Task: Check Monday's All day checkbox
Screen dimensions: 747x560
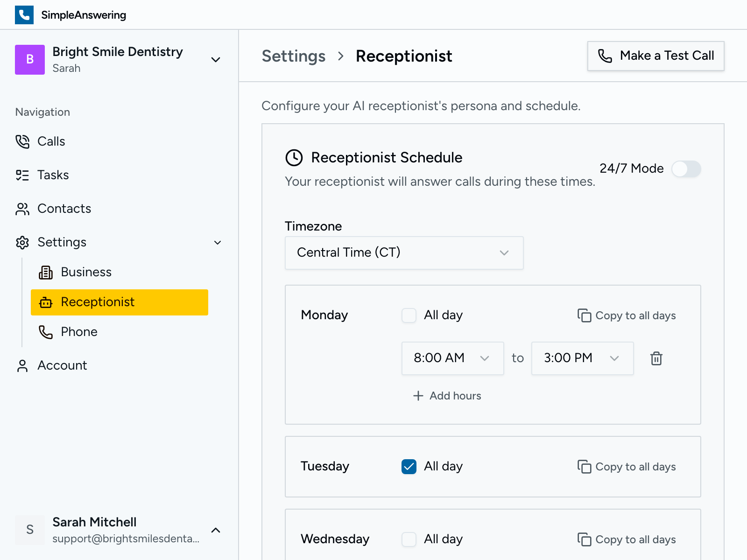Action: (409, 315)
